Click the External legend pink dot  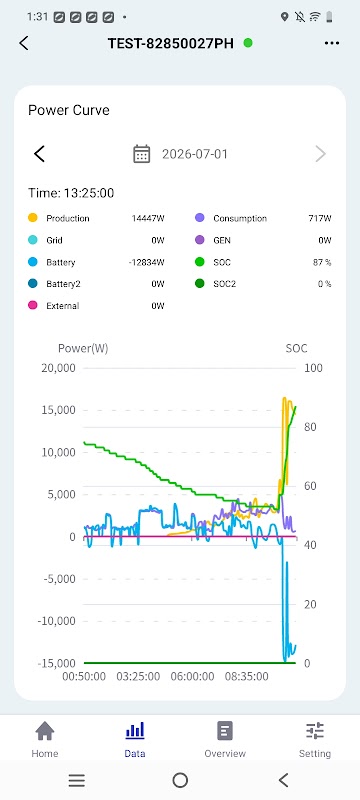(x=33, y=306)
